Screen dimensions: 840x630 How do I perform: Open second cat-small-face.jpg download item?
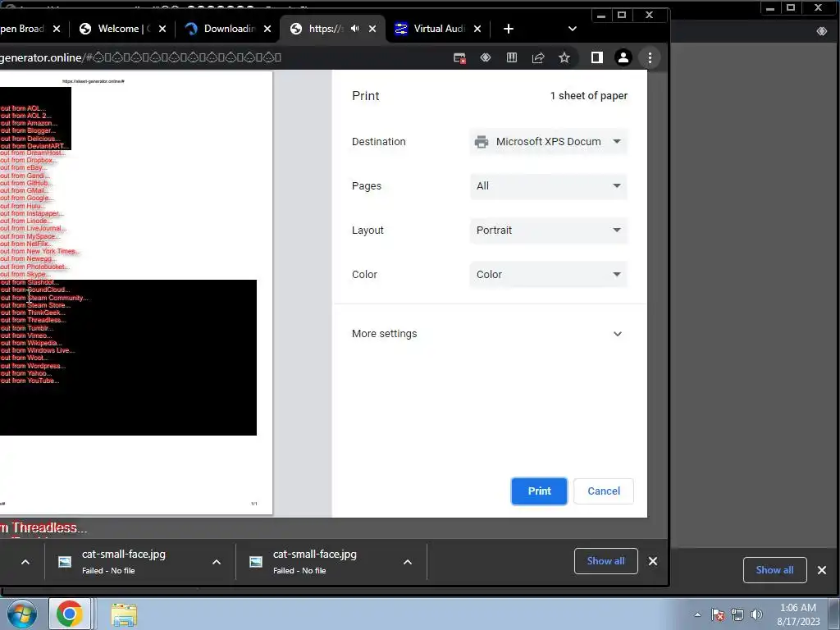coord(314,561)
